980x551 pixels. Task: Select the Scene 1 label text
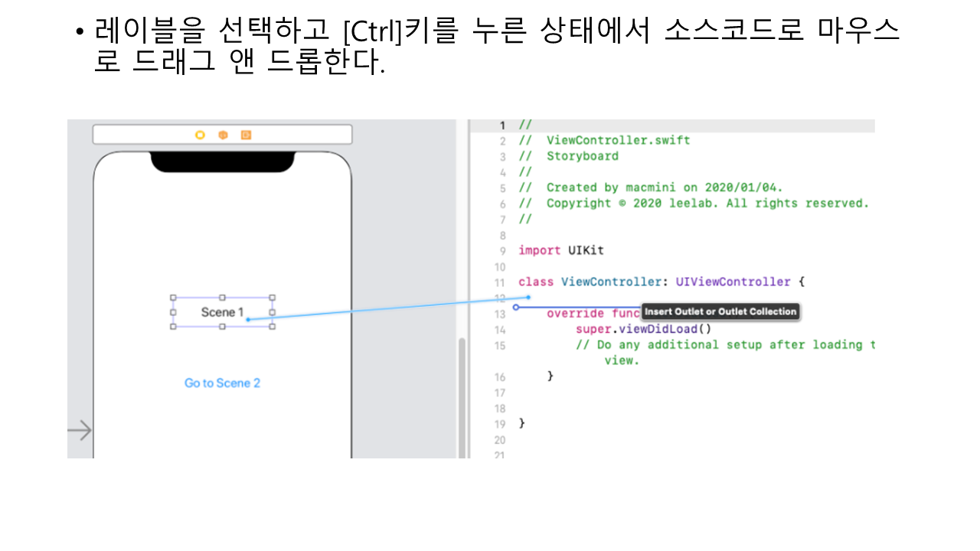(x=222, y=312)
